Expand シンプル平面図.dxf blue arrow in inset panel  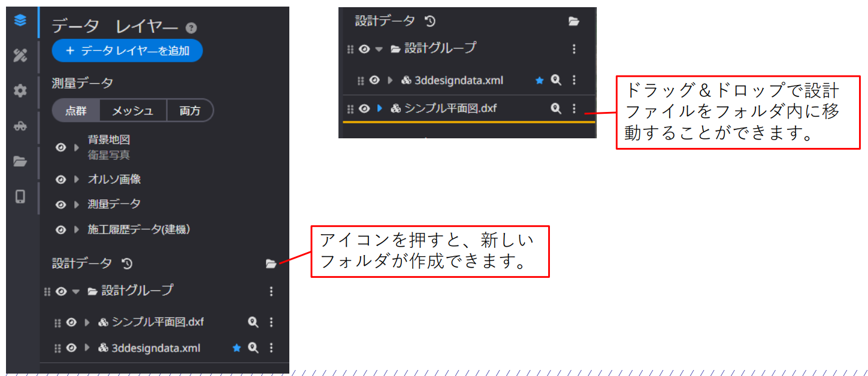pyautogui.click(x=379, y=108)
